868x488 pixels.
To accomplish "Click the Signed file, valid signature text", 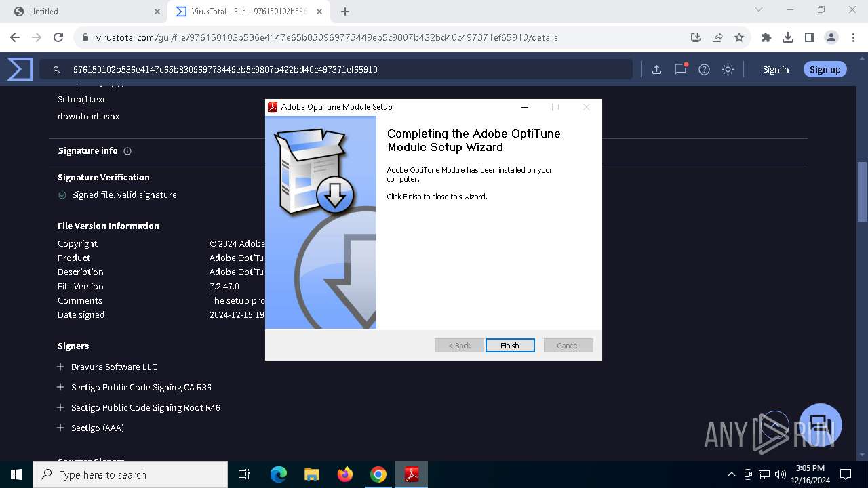I will [x=124, y=195].
